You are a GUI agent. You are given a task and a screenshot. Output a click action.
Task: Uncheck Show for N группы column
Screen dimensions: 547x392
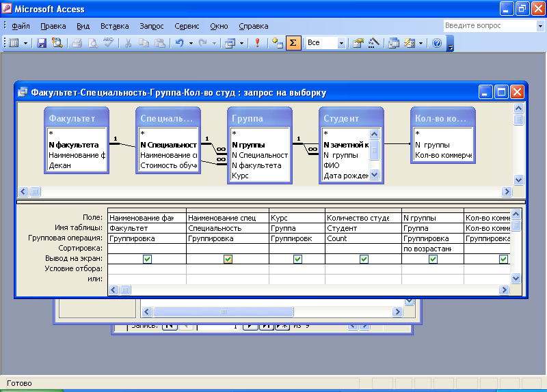click(x=433, y=259)
